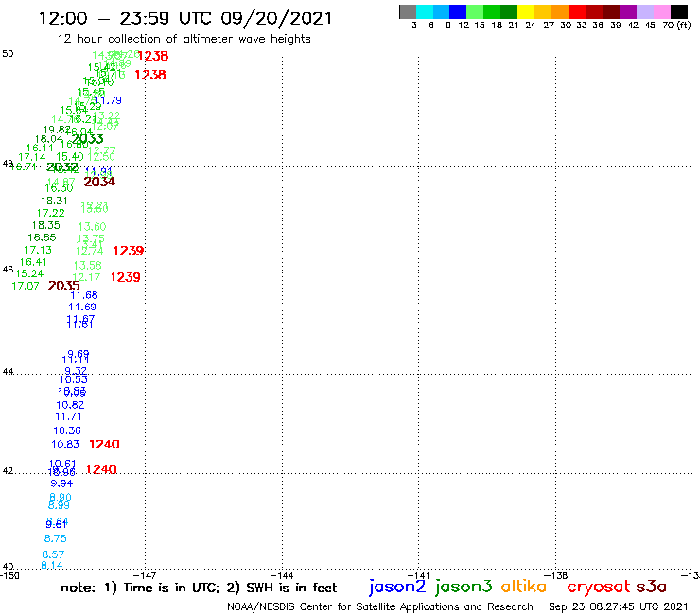Click the blue wave height 10.83
The height and width of the screenshot is (615, 700).
(65, 445)
